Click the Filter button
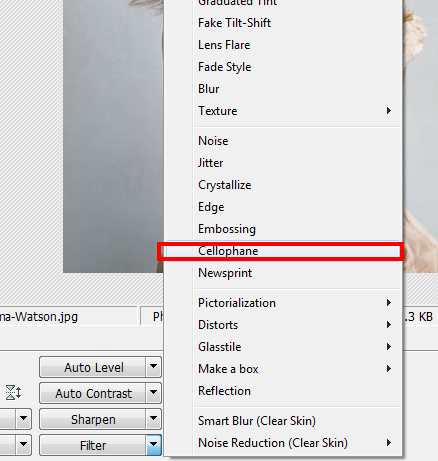Image resolution: width=438 pixels, height=461 pixels. [x=93, y=445]
